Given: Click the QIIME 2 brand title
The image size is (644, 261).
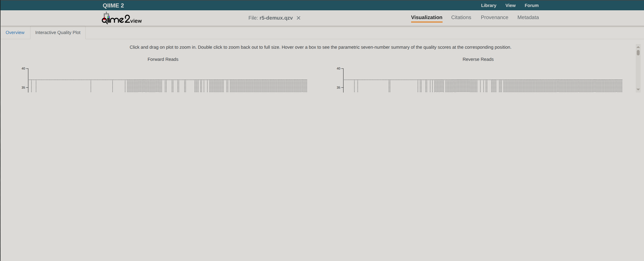Looking at the screenshot, I should coord(113,5).
